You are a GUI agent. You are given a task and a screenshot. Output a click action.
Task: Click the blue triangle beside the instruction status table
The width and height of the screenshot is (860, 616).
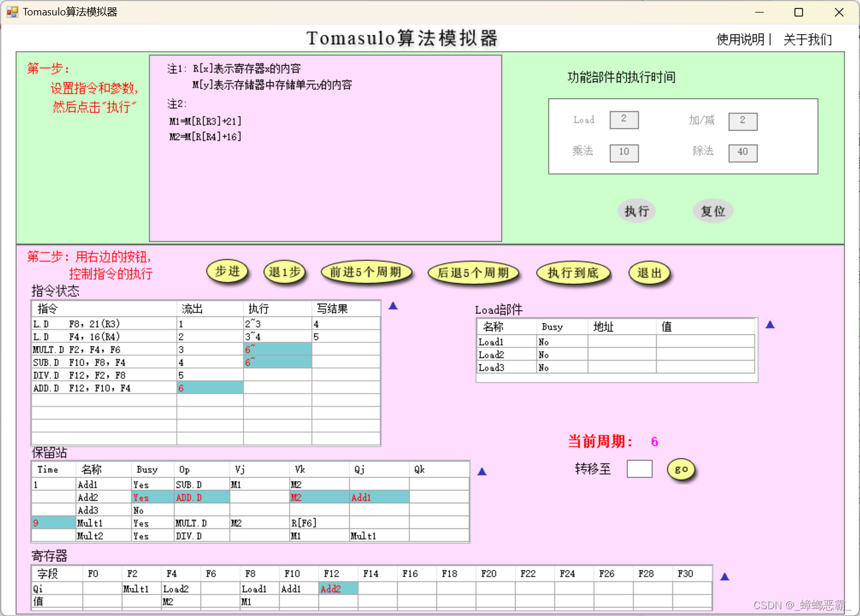click(393, 306)
